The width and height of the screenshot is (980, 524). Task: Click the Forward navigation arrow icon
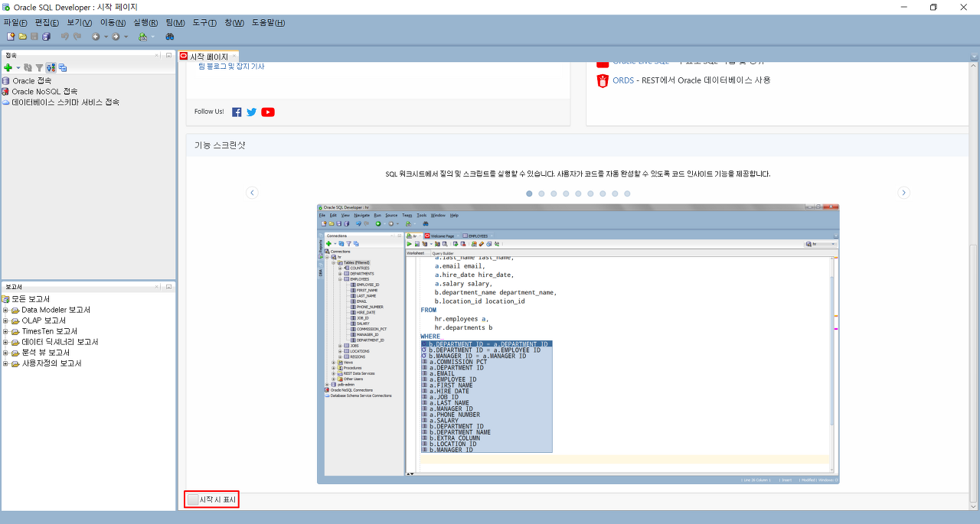click(x=116, y=37)
